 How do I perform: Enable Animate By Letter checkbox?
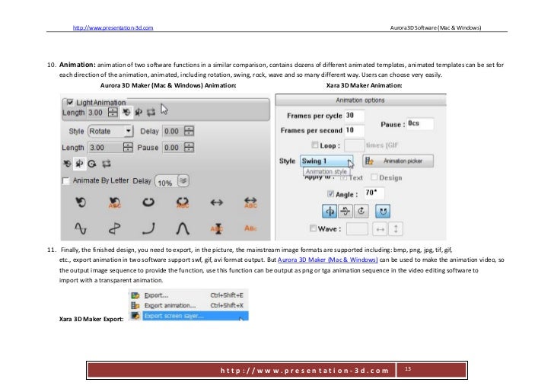coord(65,181)
